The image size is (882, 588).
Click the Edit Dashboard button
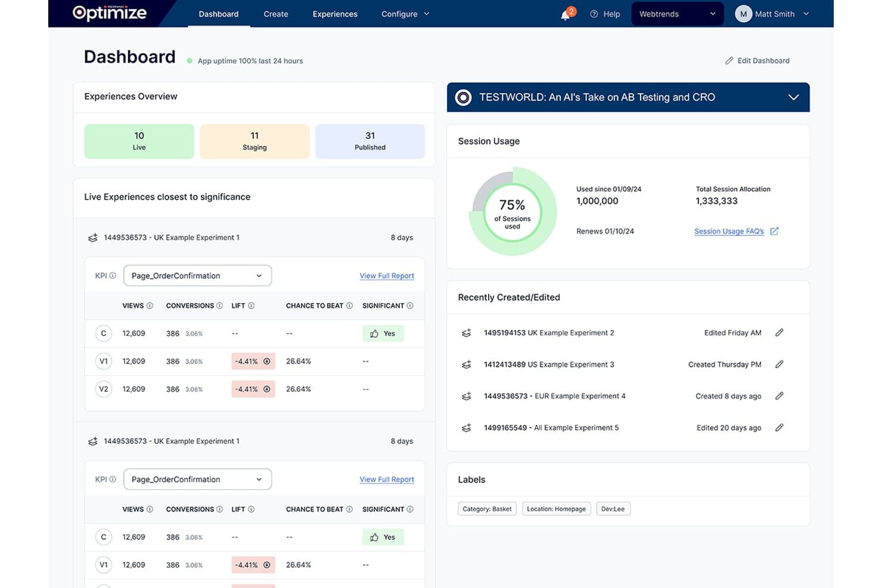pos(757,60)
